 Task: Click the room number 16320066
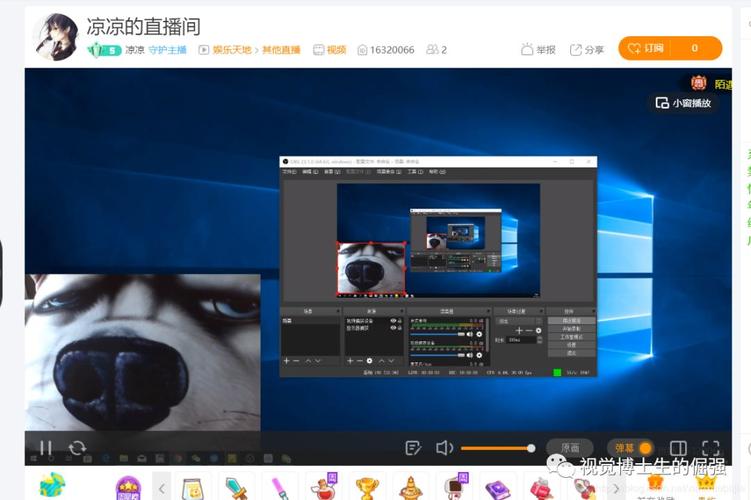click(x=392, y=50)
